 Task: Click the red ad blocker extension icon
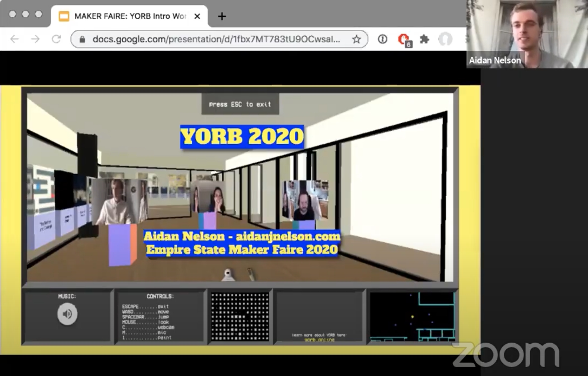point(404,39)
